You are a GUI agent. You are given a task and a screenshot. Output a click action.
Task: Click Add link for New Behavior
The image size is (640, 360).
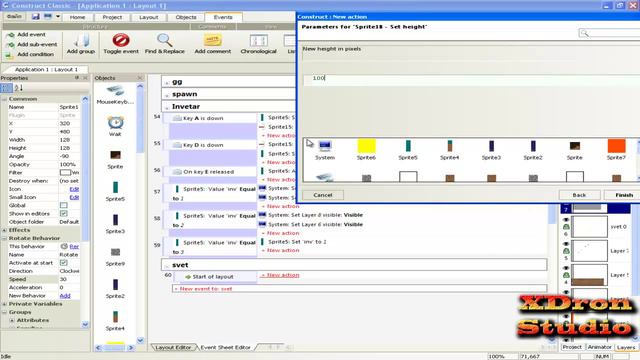[x=65, y=296]
